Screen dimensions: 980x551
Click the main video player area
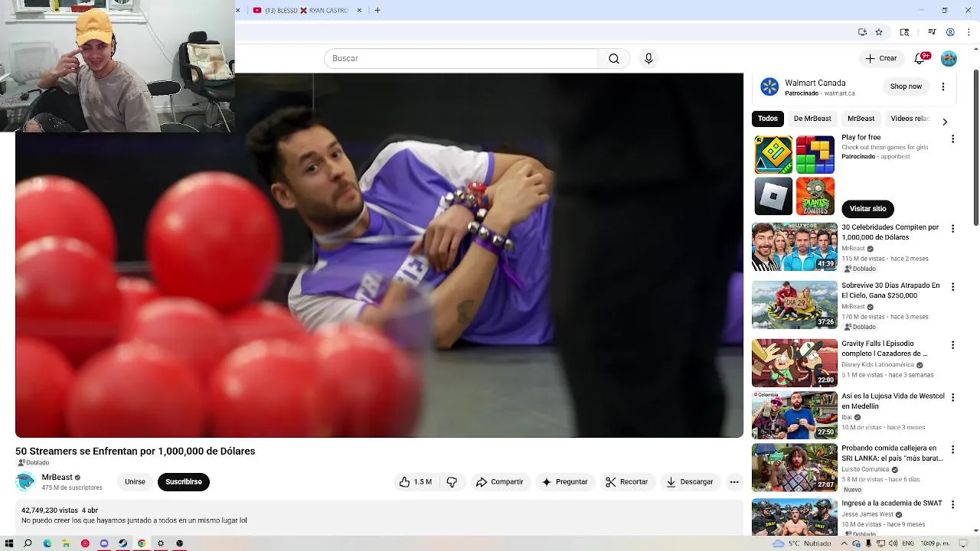[x=379, y=256]
